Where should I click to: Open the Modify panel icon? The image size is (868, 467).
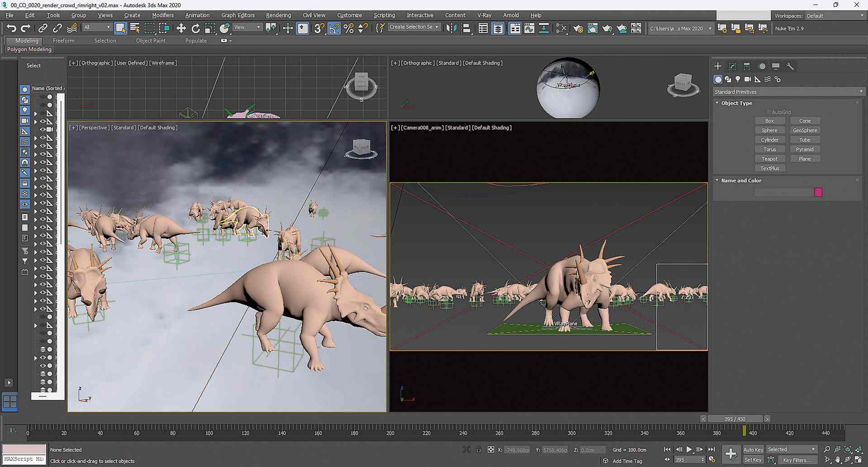click(x=732, y=66)
